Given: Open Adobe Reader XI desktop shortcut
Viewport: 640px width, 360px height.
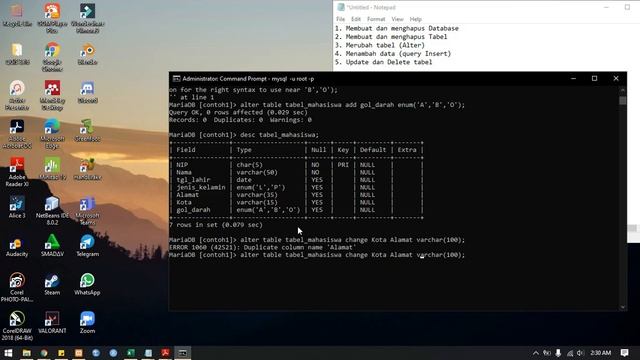Looking at the screenshot, I should point(17,172).
